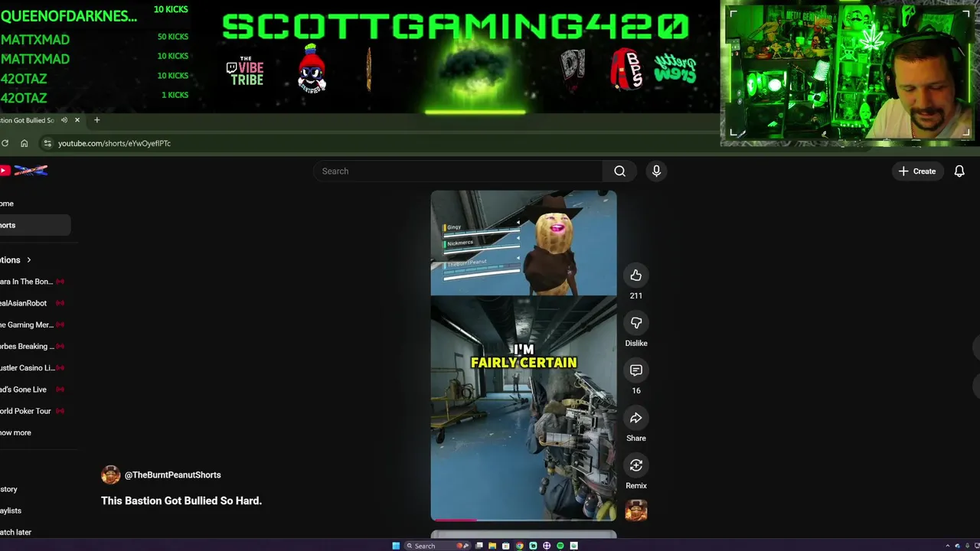Open YouTube notifications bell
Viewport: 980px width, 551px height.
pos(959,171)
